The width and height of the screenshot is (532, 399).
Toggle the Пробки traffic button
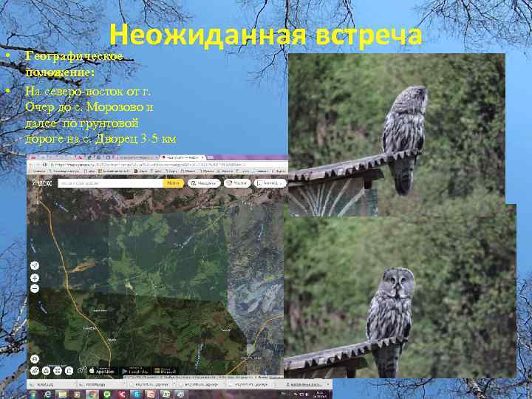pyautogui.click(x=237, y=183)
